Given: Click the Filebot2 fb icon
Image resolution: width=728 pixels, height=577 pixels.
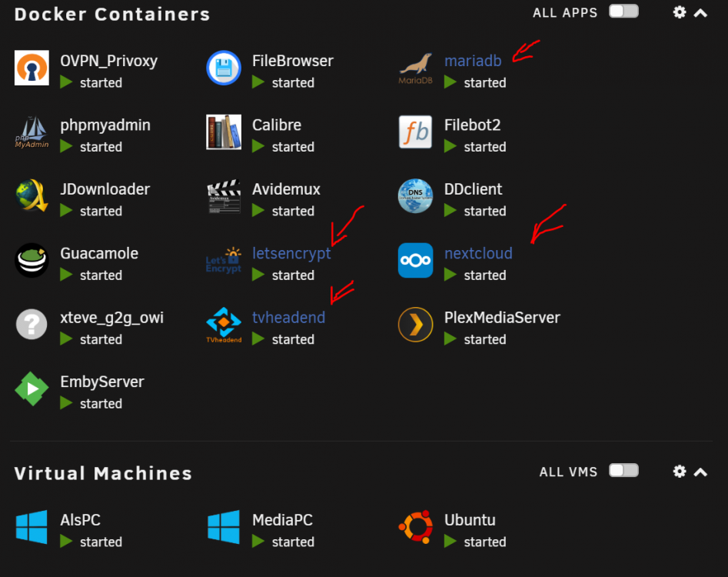Looking at the screenshot, I should [416, 132].
